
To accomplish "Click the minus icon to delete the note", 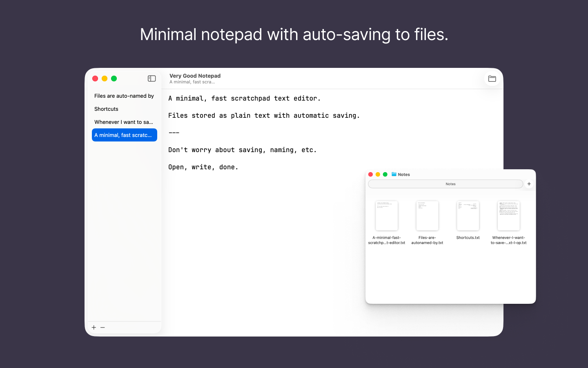I will (102, 327).
